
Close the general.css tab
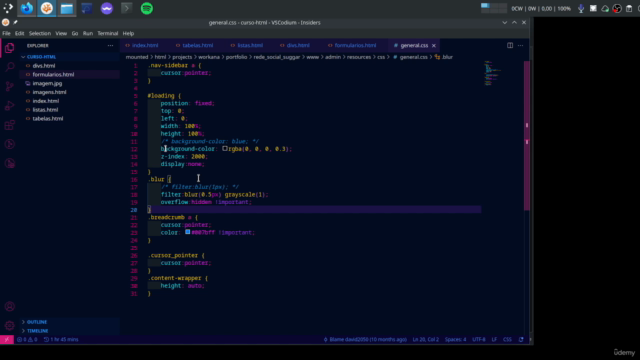click(433, 46)
